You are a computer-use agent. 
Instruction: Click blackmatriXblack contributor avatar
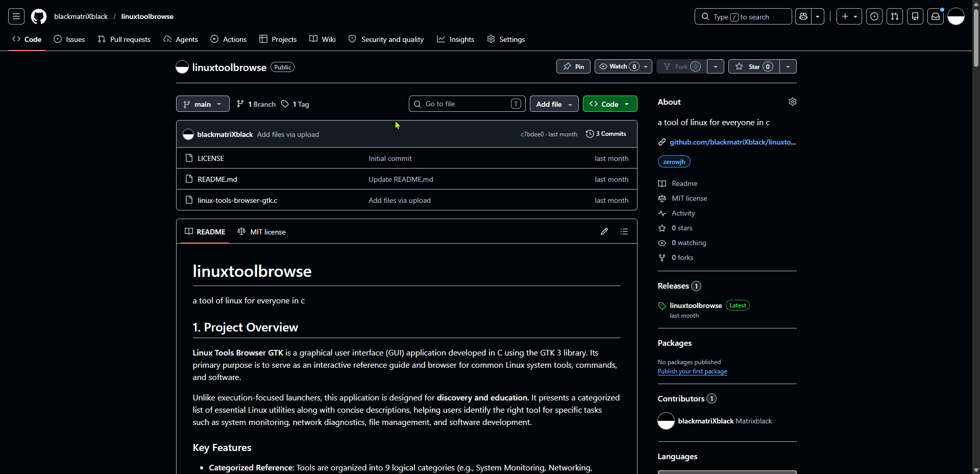click(666, 421)
